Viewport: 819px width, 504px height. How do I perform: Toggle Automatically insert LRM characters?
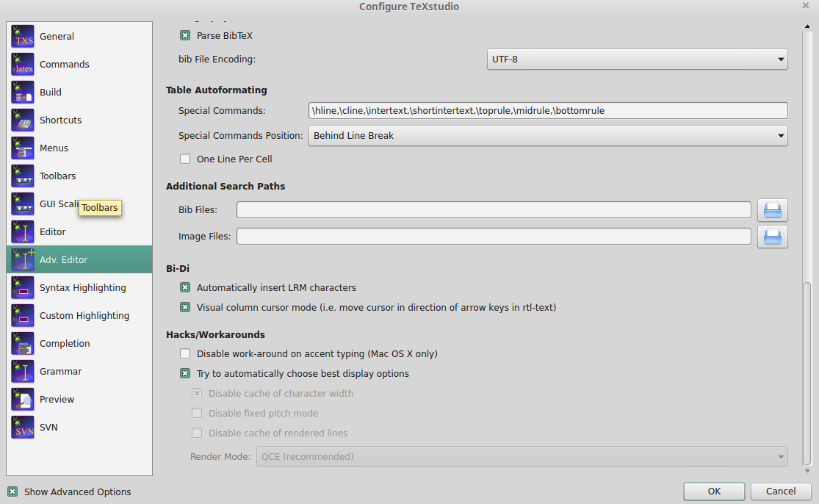185,288
